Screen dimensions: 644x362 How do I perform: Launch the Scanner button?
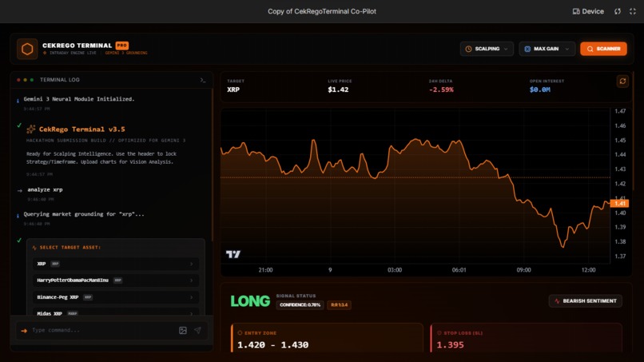coord(603,49)
